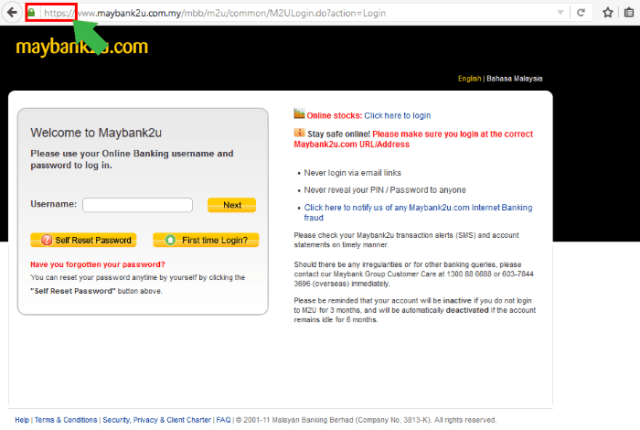Click the maybank2u.com.my URL in address bar

click(x=215, y=13)
